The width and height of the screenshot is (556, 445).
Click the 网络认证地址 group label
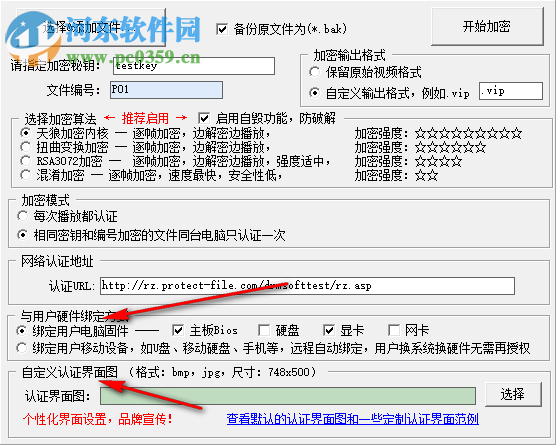tap(57, 262)
